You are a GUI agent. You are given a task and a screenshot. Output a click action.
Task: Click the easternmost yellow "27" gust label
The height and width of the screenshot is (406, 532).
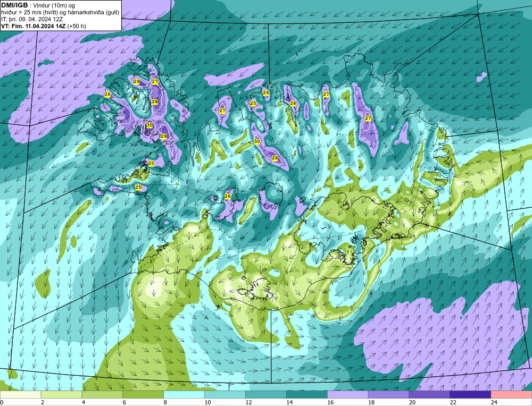click(368, 118)
